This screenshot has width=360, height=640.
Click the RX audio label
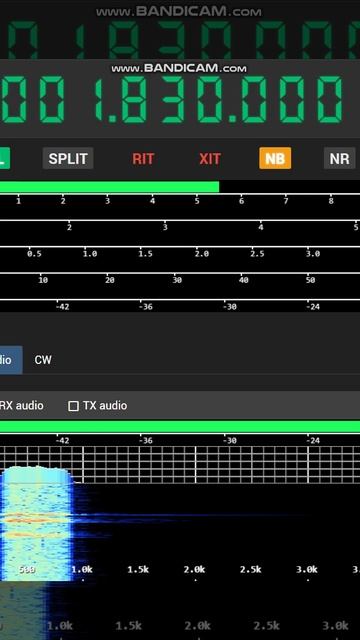[21, 406]
